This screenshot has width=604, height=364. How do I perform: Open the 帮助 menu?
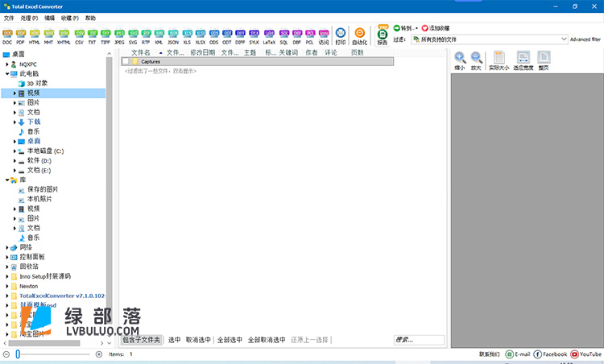click(90, 18)
